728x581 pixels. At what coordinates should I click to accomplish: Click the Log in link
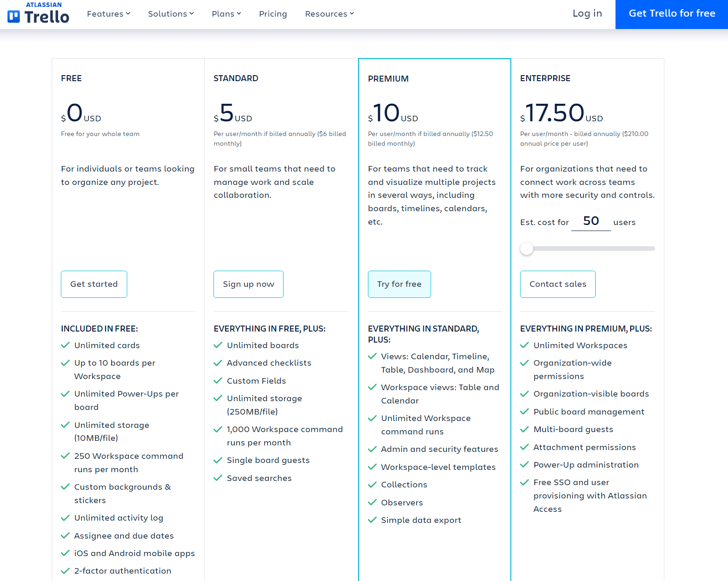coord(587,13)
